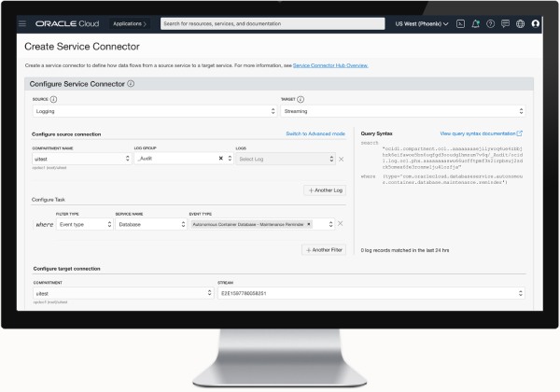560x392 pixels.
Task: Open the user profile avatar menu
Action: click(536, 23)
